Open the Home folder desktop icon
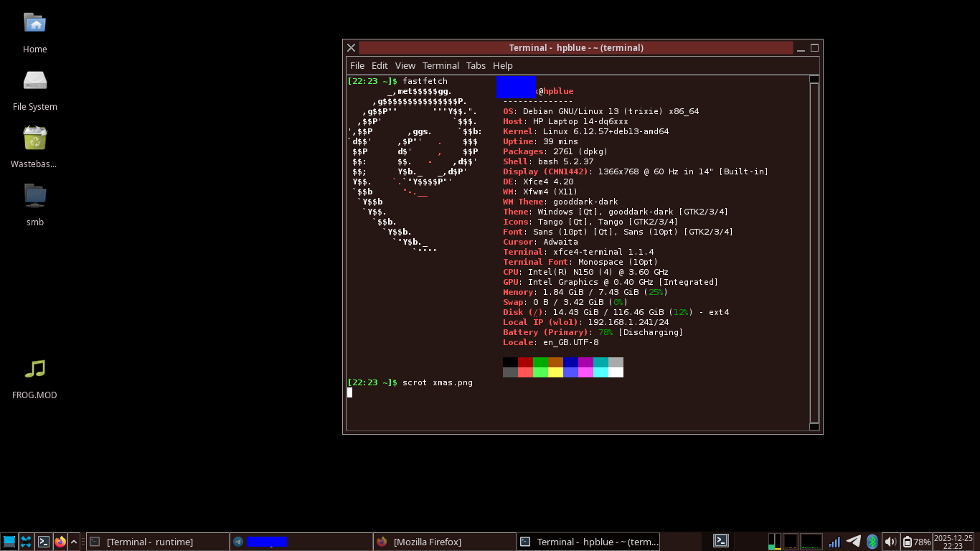 point(34,23)
